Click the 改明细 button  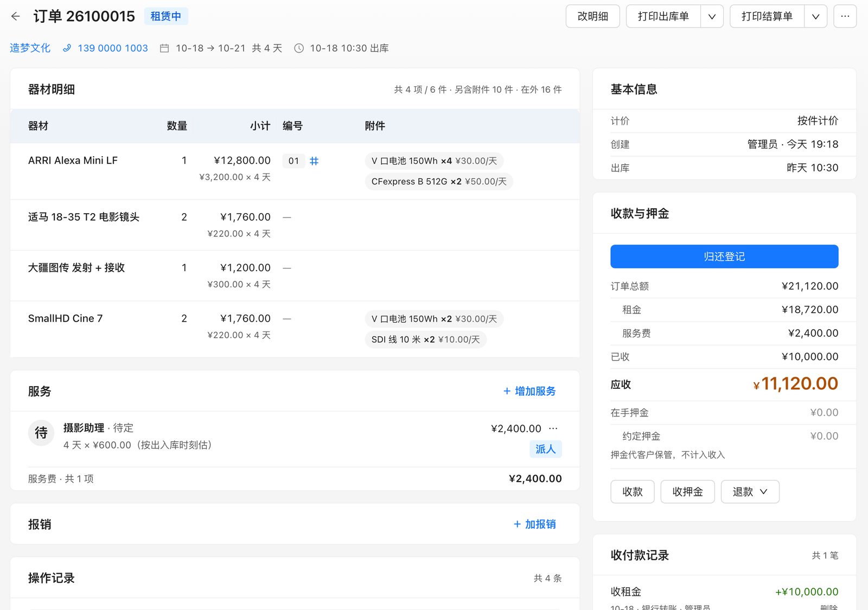pos(592,16)
